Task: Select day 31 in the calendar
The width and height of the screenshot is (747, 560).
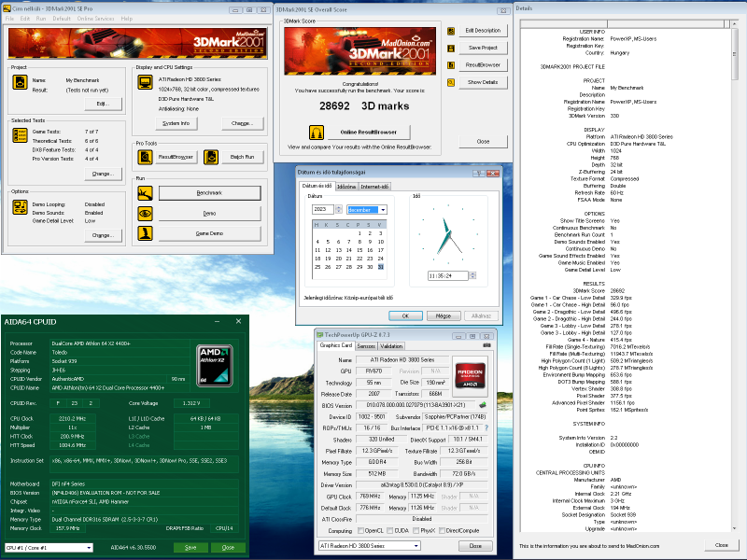Action: (x=381, y=267)
